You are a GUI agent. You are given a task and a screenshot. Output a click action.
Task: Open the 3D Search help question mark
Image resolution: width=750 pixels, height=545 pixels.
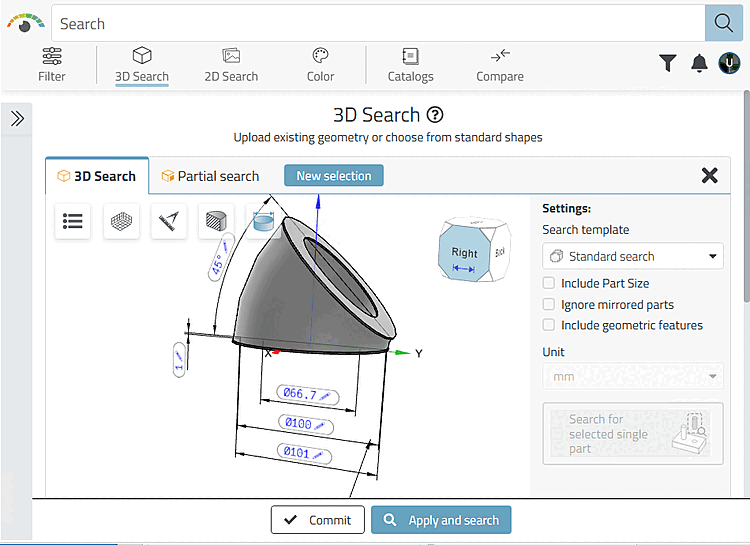[435, 115]
